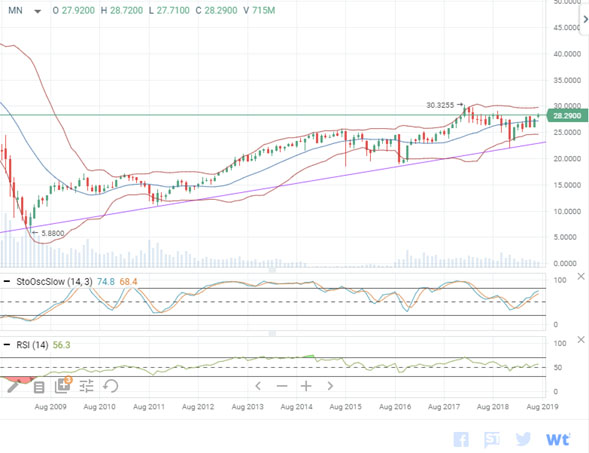This screenshot has width=589, height=453.
Task: Click the 30.3255 high price annotation
Action: click(x=440, y=105)
